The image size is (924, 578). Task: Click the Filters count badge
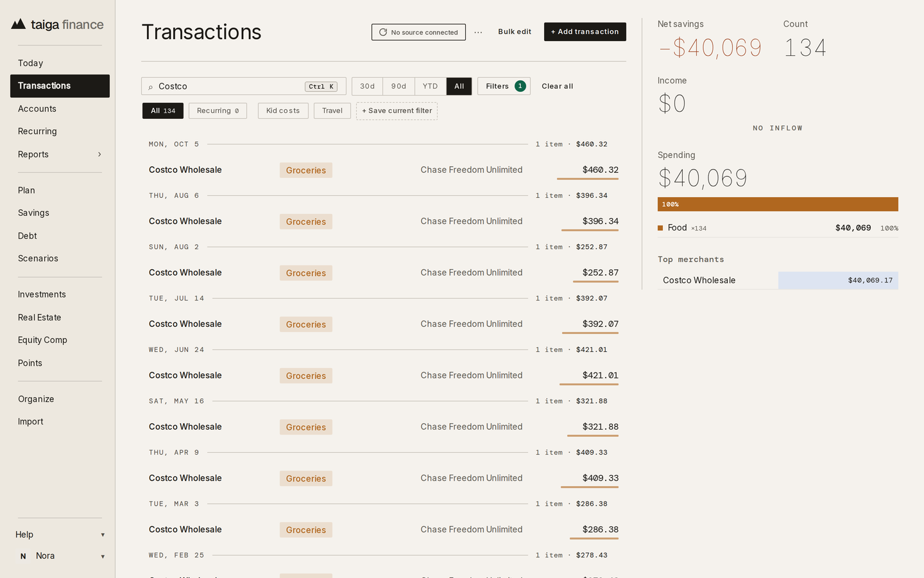coord(520,86)
